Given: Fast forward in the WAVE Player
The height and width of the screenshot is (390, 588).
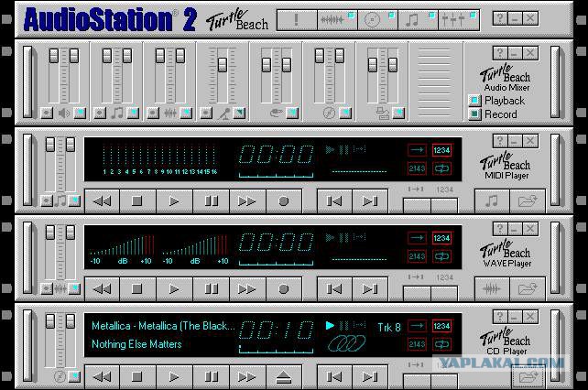Looking at the screenshot, I should [x=247, y=289].
